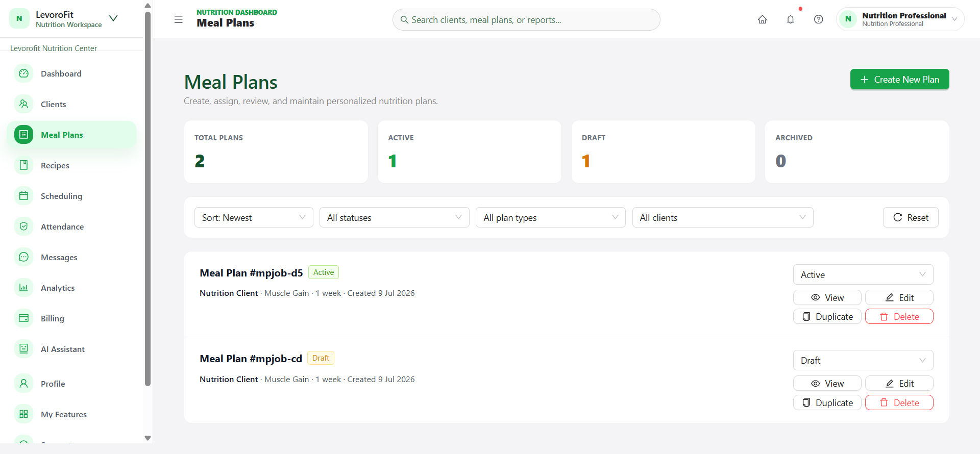Image resolution: width=980 pixels, height=454 pixels.
Task: Click the Draft badge on #mpjob-cd
Action: [321, 358]
